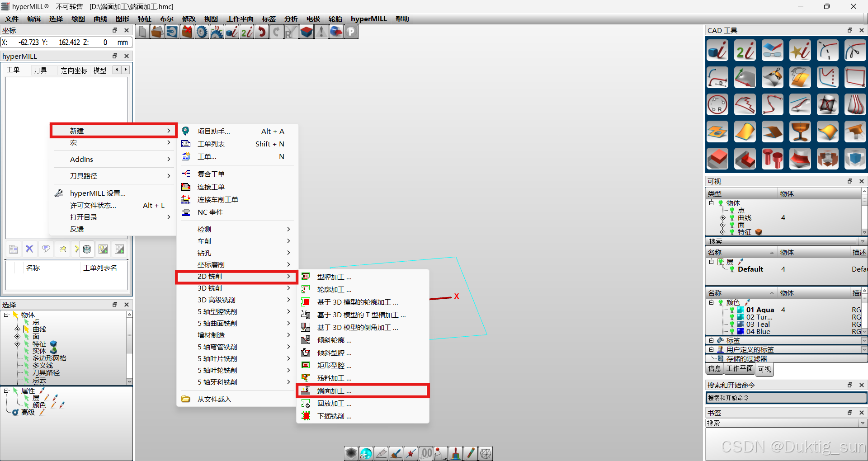Open the 文件 menu

[12, 19]
